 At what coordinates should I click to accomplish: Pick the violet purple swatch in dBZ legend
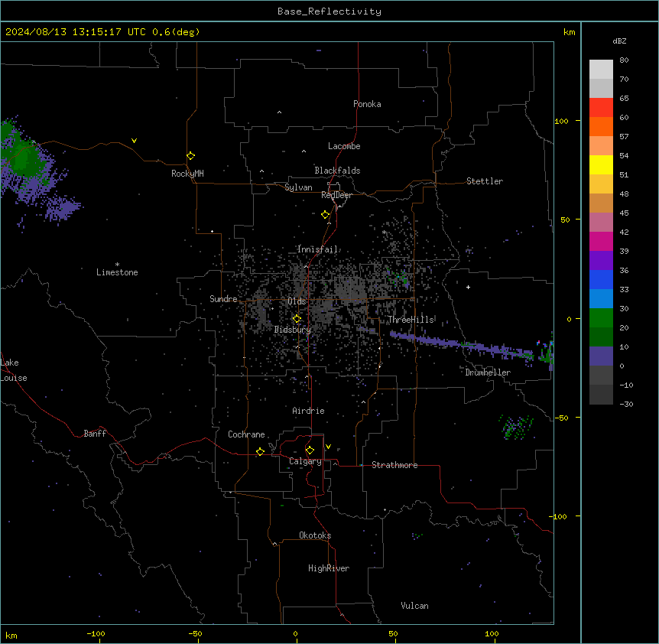(601, 261)
